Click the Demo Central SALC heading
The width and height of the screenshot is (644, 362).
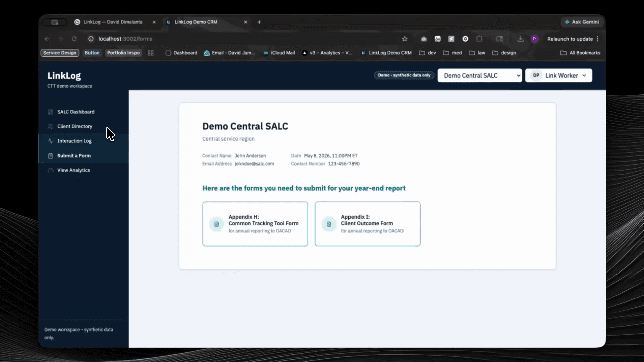(245, 126)
